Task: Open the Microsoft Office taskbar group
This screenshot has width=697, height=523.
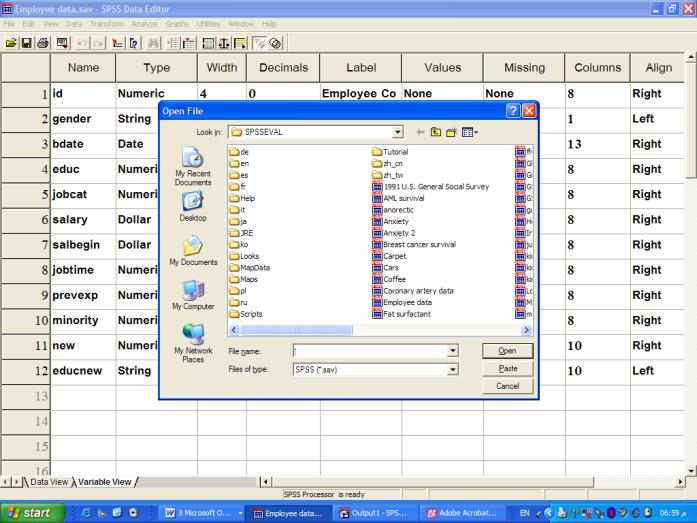Action: [x=203, y=513]
